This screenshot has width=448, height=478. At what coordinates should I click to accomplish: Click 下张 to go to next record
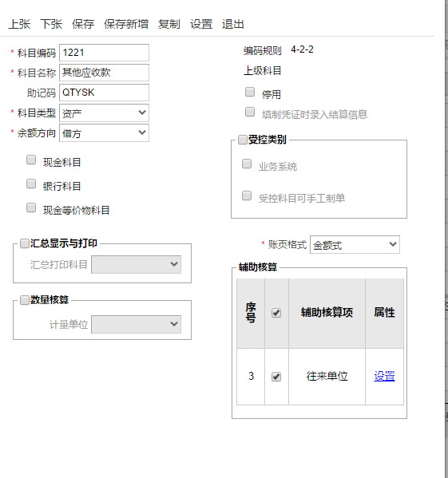pos(51,24)
